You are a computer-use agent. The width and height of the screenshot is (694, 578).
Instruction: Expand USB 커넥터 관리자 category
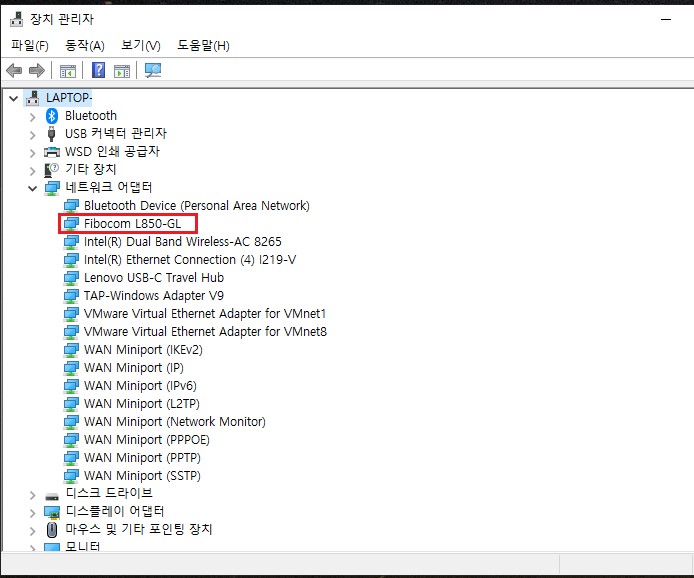(x=32, y=135)
